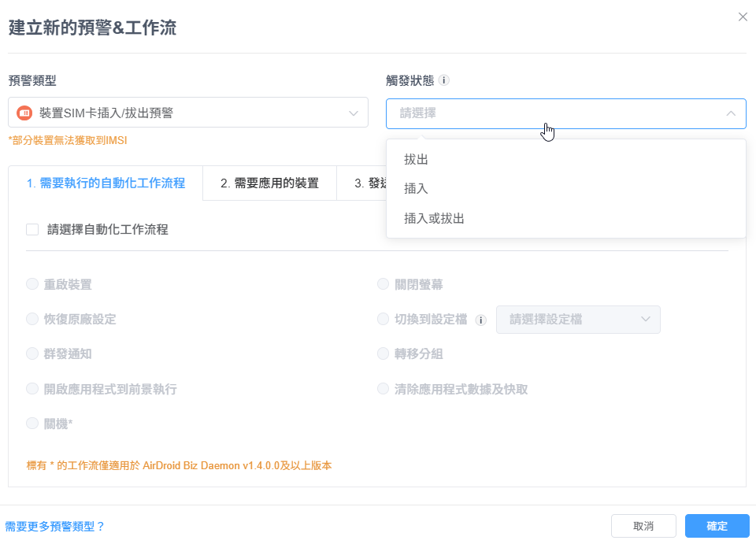Select the 切換到設定檔 radio option
Image resolution: width=756 pixels, height=544 pixels.
click(383, 319)
